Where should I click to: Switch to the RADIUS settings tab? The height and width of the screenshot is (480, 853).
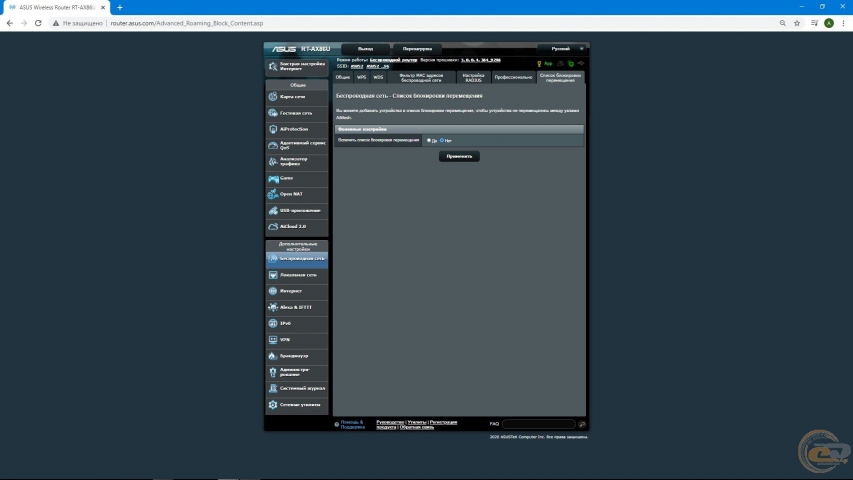pyautogui.click(x=473, y=77)
